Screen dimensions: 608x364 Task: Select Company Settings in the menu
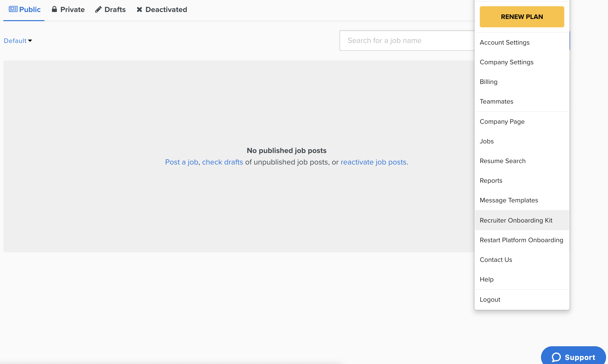click(x=506, y=62)
